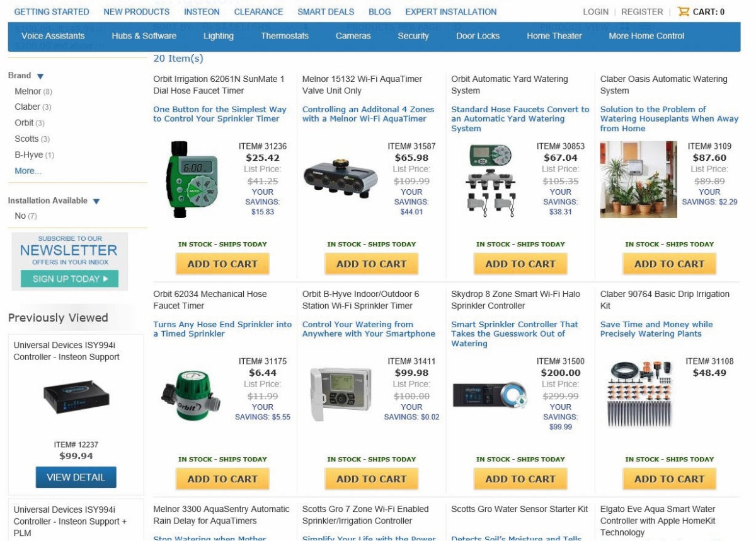
Task: Expand More brands list
Action: (x=28, y=171)
